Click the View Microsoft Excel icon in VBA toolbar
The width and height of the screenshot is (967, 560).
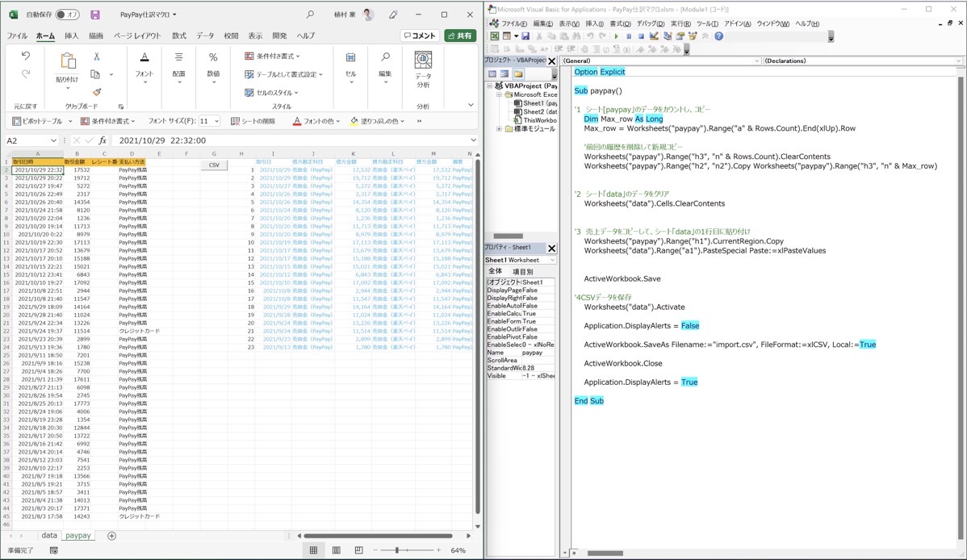point(495,36)
